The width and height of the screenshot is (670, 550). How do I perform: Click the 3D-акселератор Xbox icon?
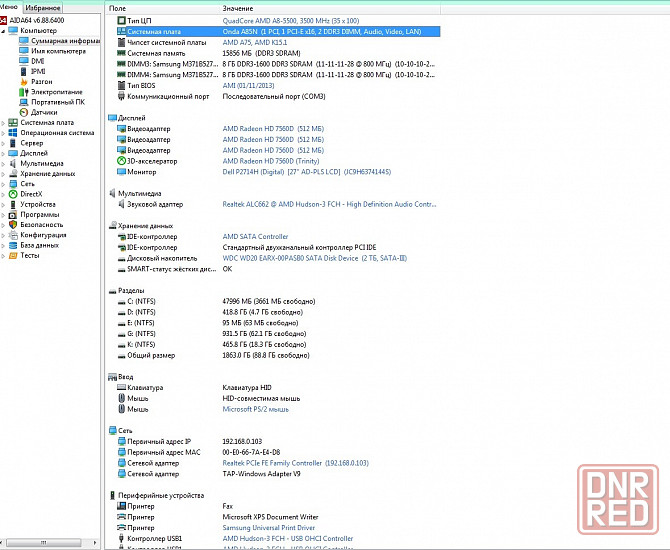pyautogui.click(x=121, y=161)
